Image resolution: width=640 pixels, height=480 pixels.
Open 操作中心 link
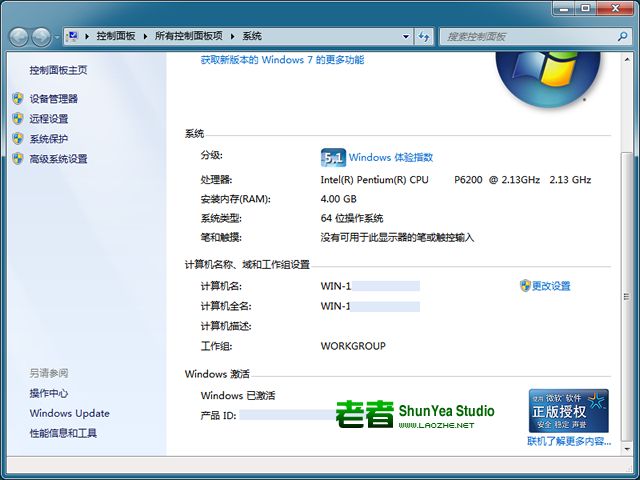(49, 393)
